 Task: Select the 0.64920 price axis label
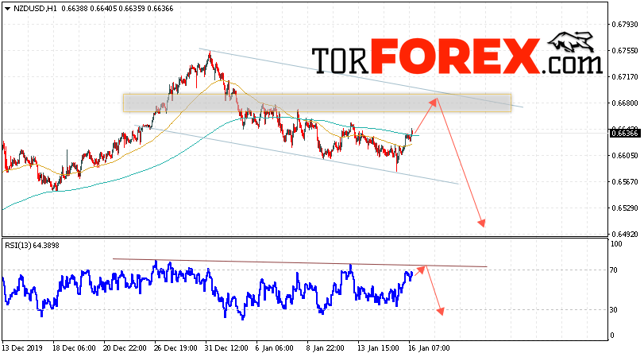click(625, 235)
